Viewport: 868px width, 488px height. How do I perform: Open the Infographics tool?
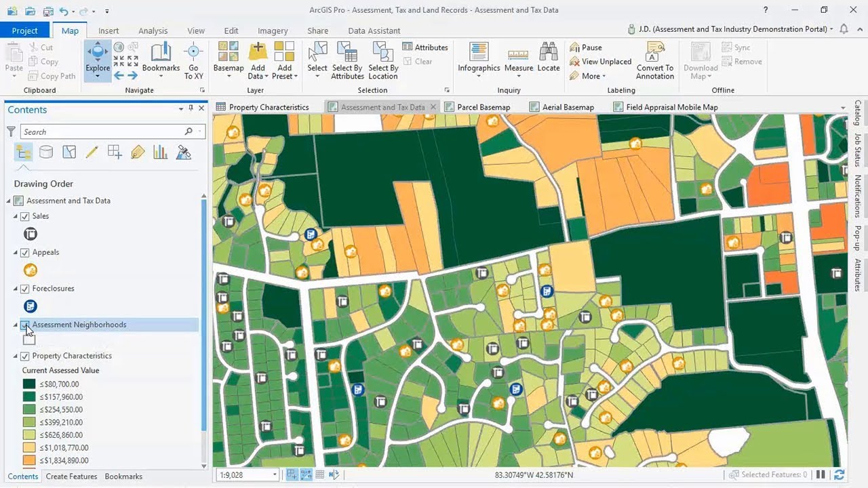(479, 60)
